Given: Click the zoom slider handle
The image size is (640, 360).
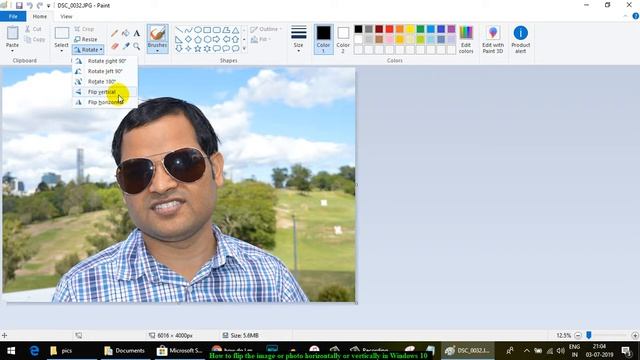Looking at the screenshot, I should pyautogui.click(x=589, y=335).
